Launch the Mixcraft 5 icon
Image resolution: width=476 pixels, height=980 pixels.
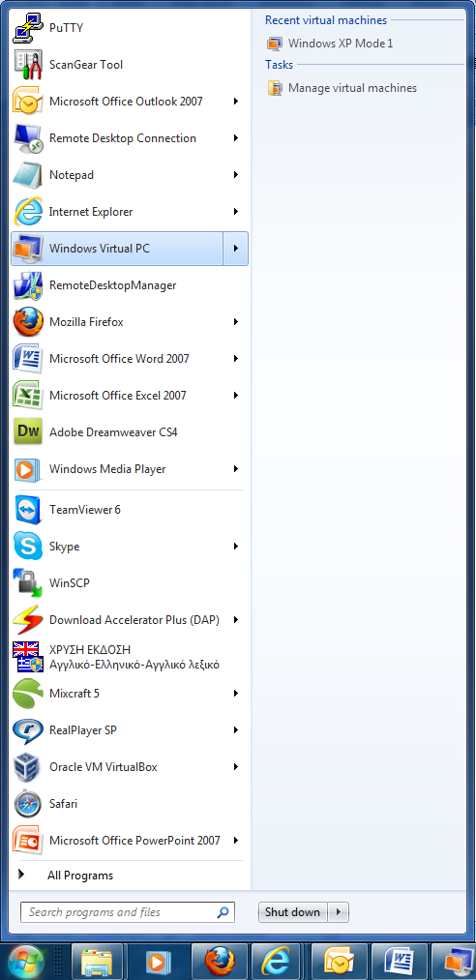point(28,693)
